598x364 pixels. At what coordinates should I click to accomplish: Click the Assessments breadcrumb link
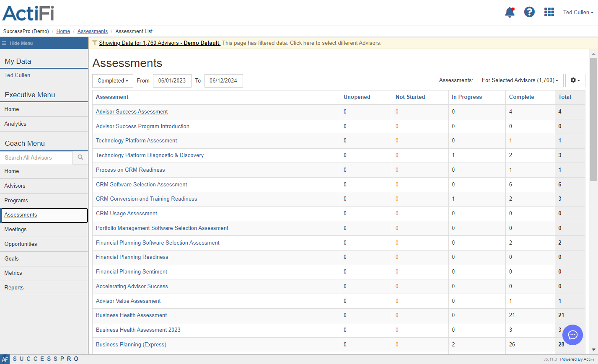coord(93,31)
